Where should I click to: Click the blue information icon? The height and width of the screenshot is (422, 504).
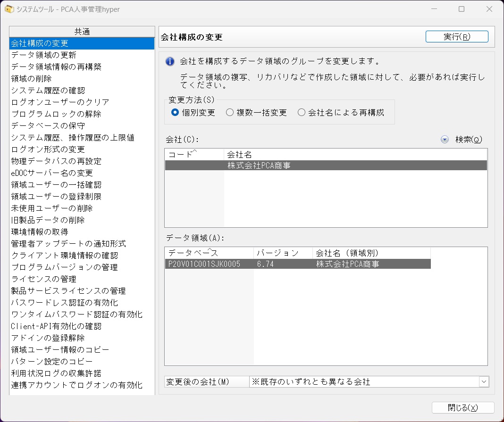pos(170,61)
